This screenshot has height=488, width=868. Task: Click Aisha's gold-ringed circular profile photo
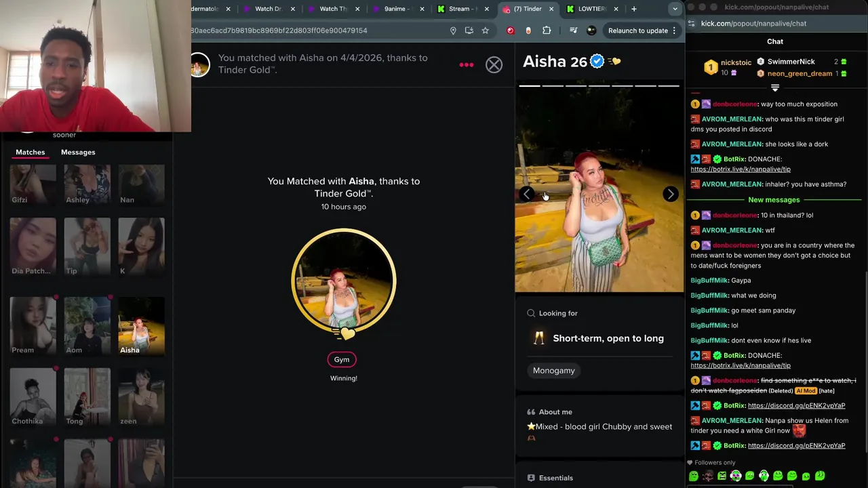pos(344,281)
